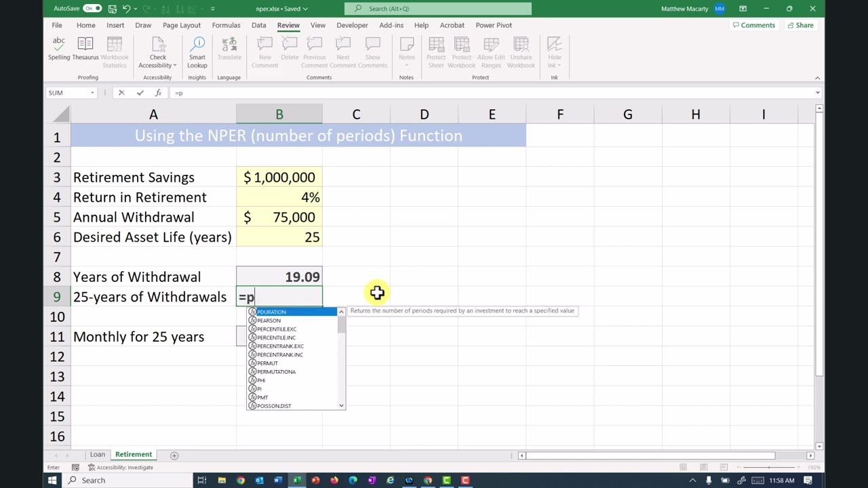Open the Undo history dropdown arrow

(x=135, y=9)
